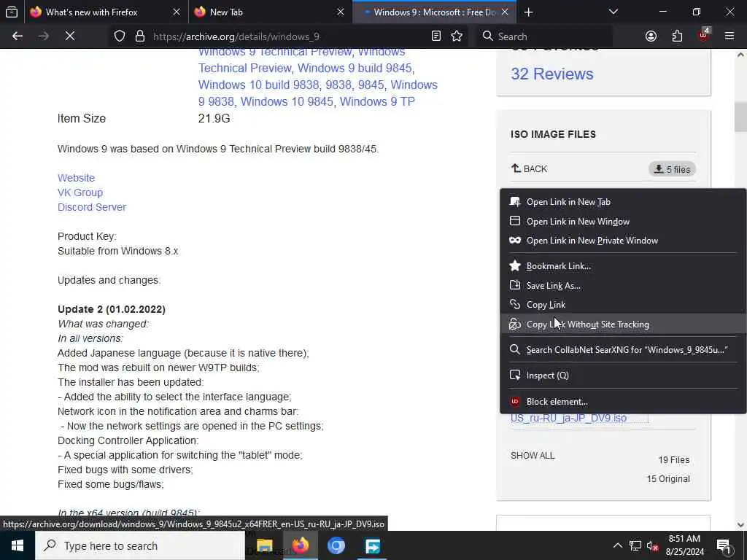Screen dimensions: 747x560
Task: Click the Windows 10 9845 topic link
Action: pos(287,101)
